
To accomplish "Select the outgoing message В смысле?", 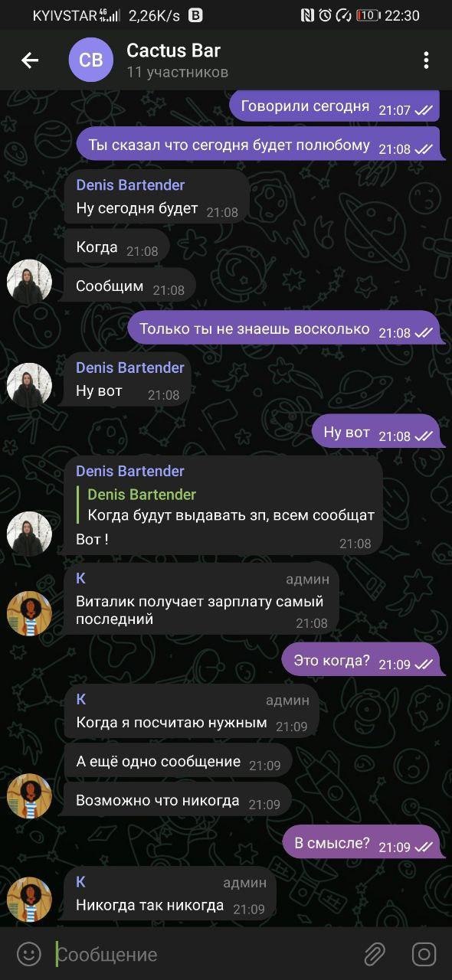I will 361,844.
